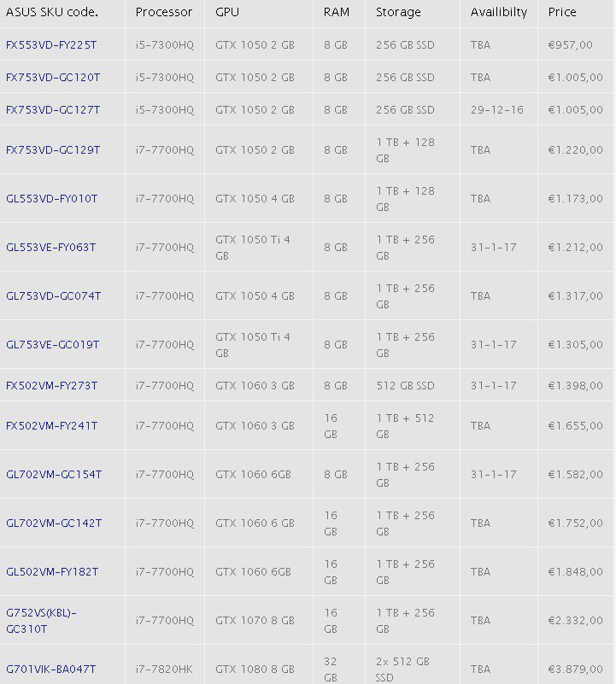Open the GL502VM-FY182T link

52,572
